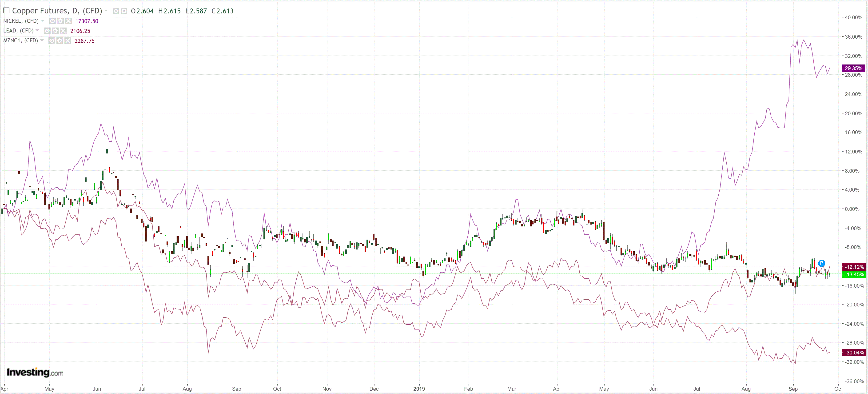The image size is (868, 394).
Task: Hide the NICKEL series with eye icon
Action: pyautogui.click(x=52, y=21)
